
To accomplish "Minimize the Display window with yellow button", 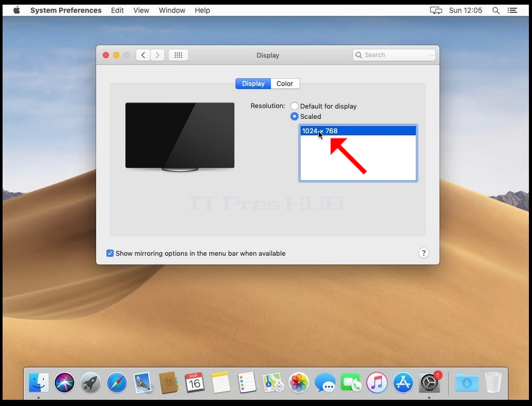I will click(x=116, y=55).
